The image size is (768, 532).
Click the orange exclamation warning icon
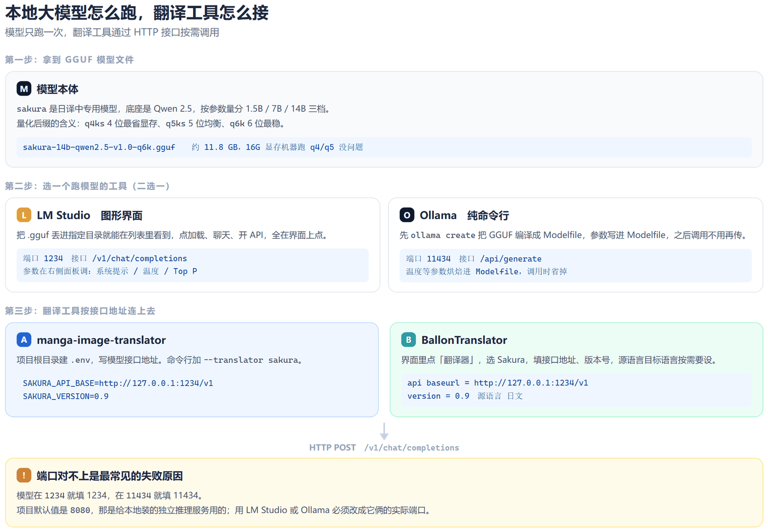24,475
